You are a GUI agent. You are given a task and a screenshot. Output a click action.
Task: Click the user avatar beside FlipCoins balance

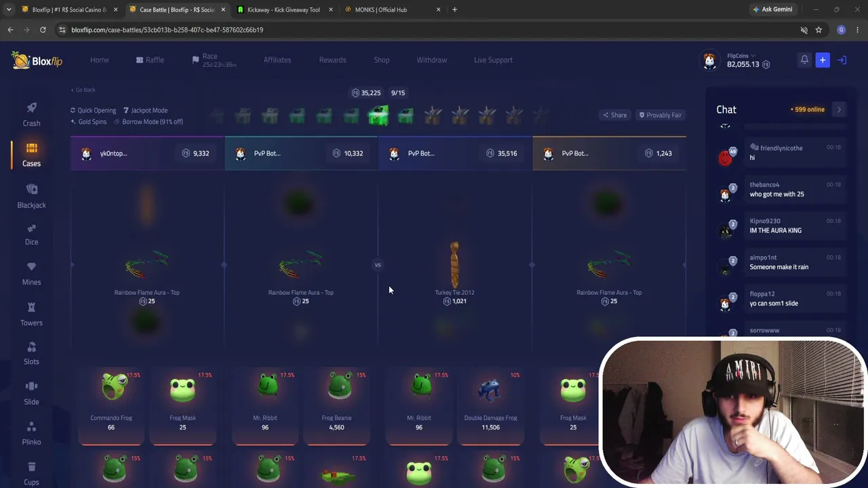click(x=709, y=60)
